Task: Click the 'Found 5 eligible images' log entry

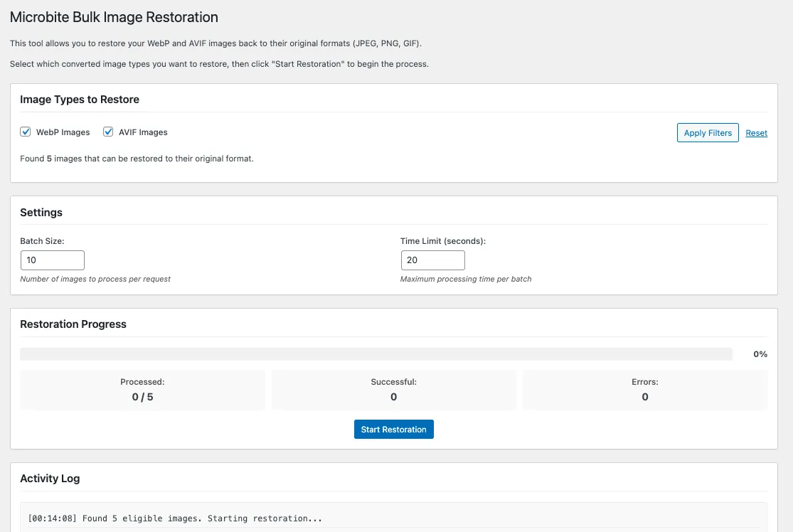Action: coord(175,518)
